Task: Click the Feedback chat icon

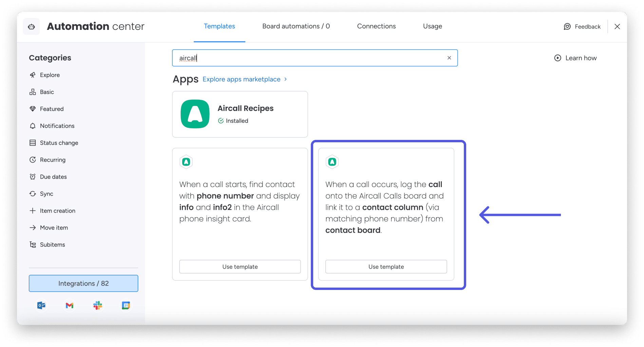Action: click(567, 26)
